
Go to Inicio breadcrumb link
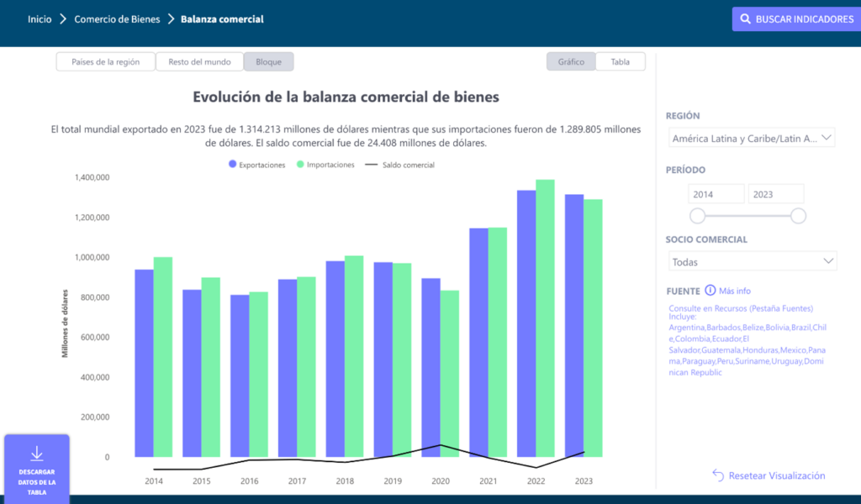click(x=40, y=19)
